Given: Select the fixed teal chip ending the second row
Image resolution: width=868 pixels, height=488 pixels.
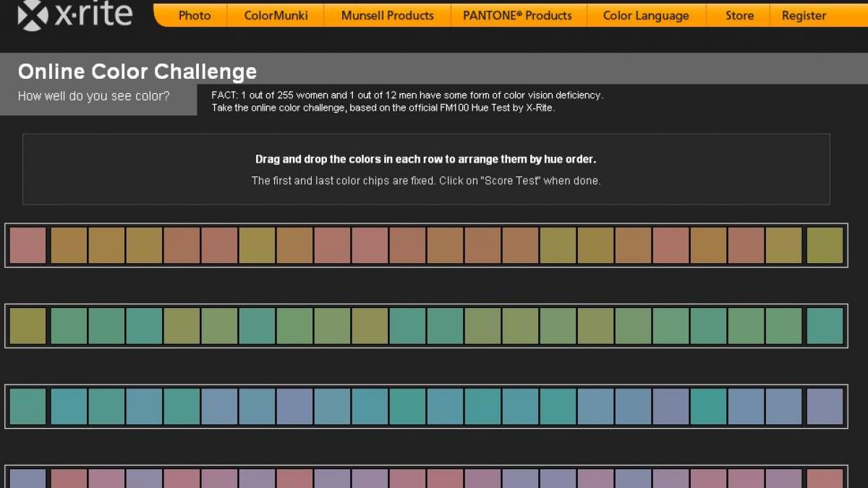Looking at the screenshot, I should [x=825, y=326].
